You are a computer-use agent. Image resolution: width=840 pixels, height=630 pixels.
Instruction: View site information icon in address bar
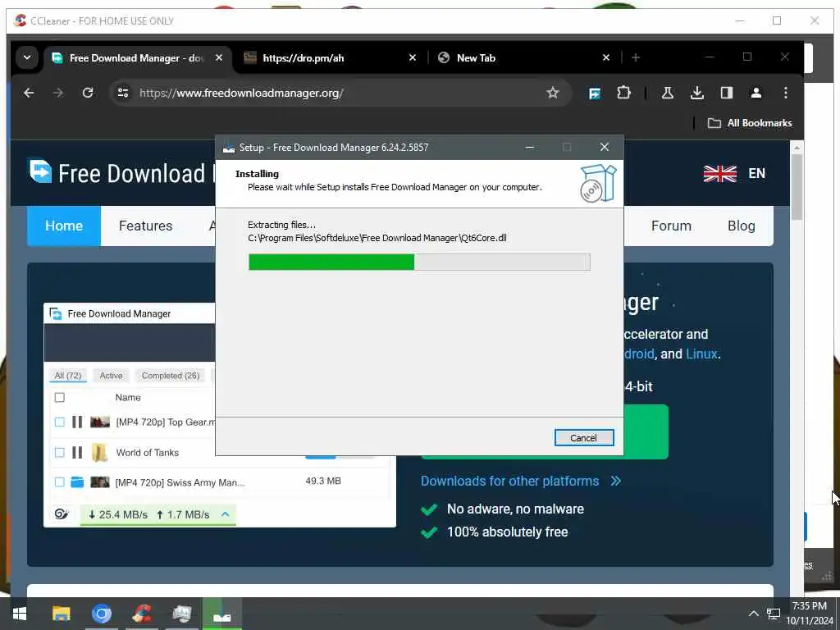[x=123, y=93]
